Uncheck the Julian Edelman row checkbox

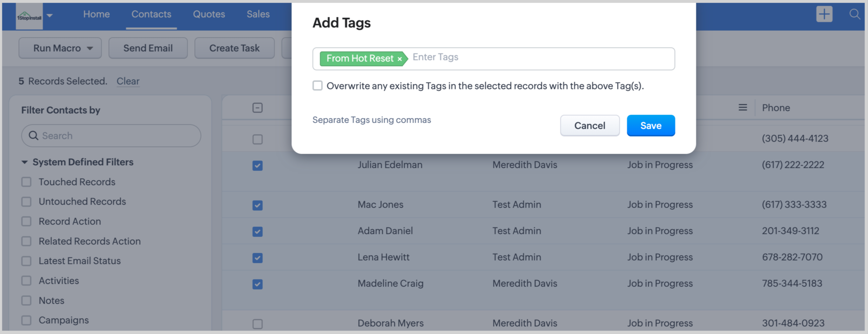point(257,165)
